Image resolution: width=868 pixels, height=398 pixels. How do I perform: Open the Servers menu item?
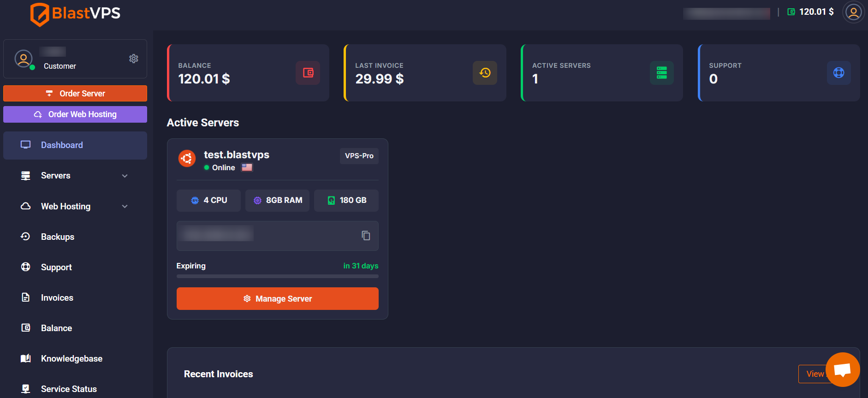(75, 176)
